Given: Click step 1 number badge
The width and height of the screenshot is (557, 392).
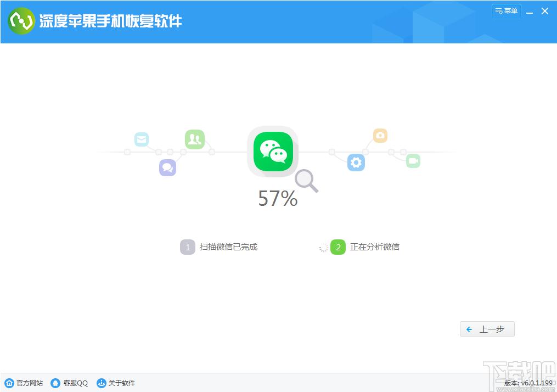Looking at the screenshot, I should [x=188, y=247].
